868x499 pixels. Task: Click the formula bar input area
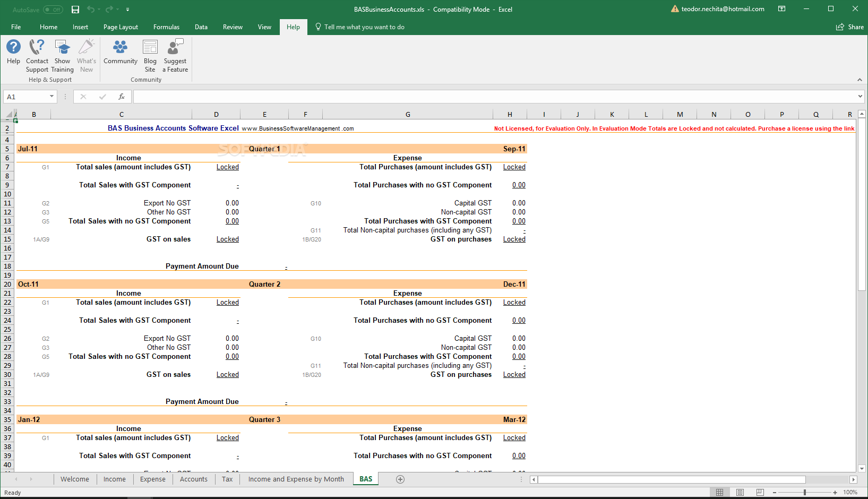[x=494, y=97]
